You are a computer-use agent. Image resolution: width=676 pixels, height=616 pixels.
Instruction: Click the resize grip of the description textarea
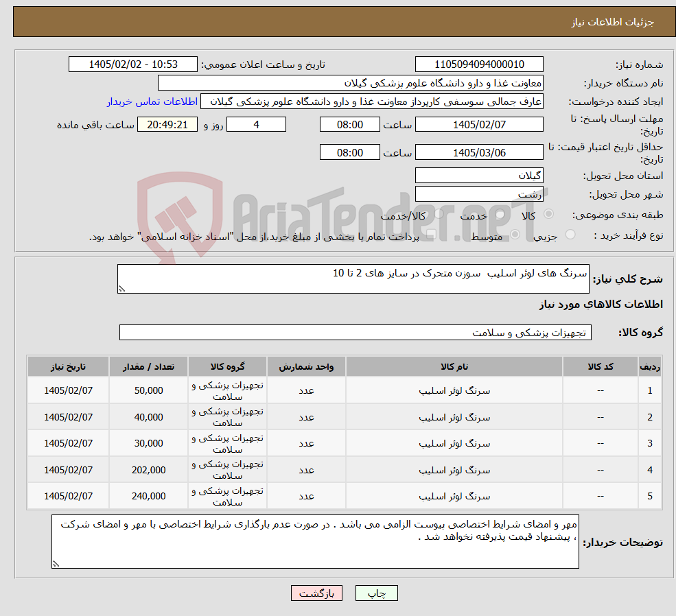(121, 289)
